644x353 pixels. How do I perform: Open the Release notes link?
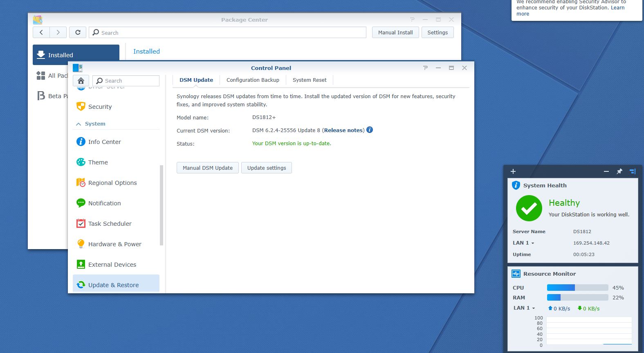(x=343, y=130)
